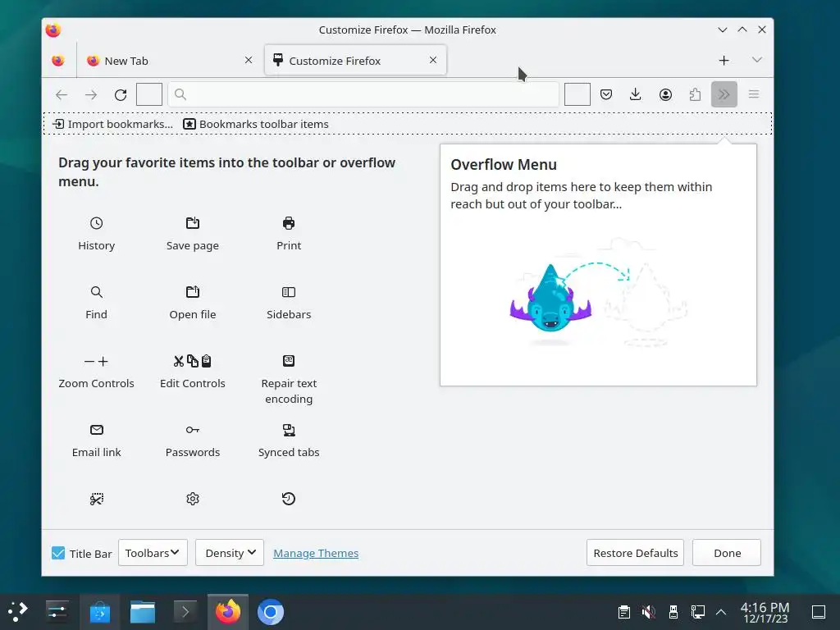Expand the Toolbars dropdown

tap(153, 552)
